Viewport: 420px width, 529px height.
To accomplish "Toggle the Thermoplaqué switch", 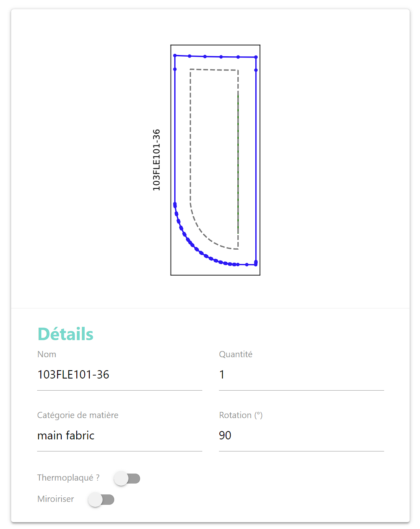I will tap(127, 478).
